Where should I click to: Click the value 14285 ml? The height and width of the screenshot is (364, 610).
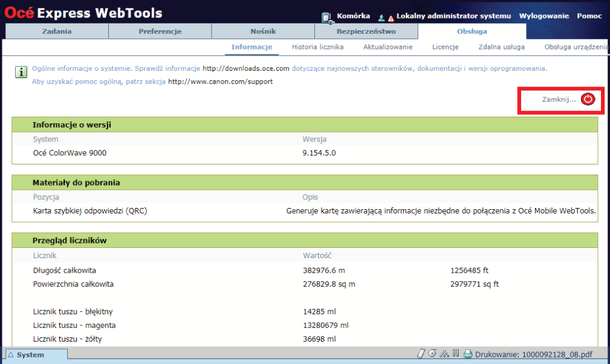point(319,311)
